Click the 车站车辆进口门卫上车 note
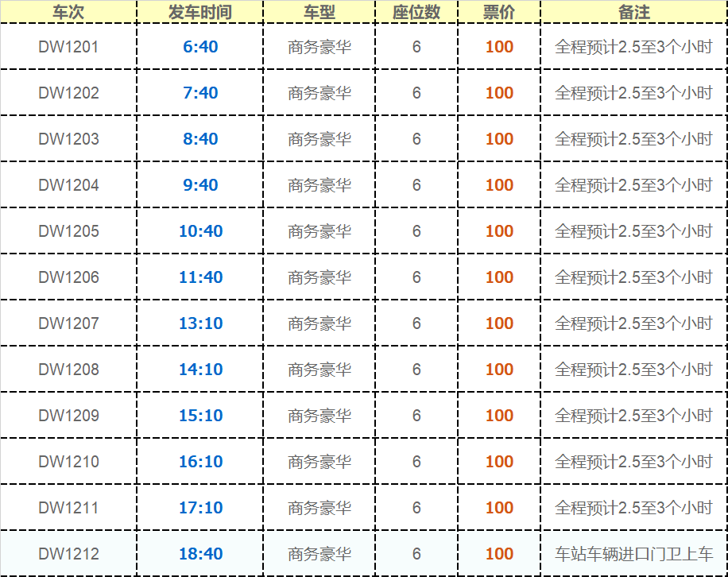 (x=633, y=554)
